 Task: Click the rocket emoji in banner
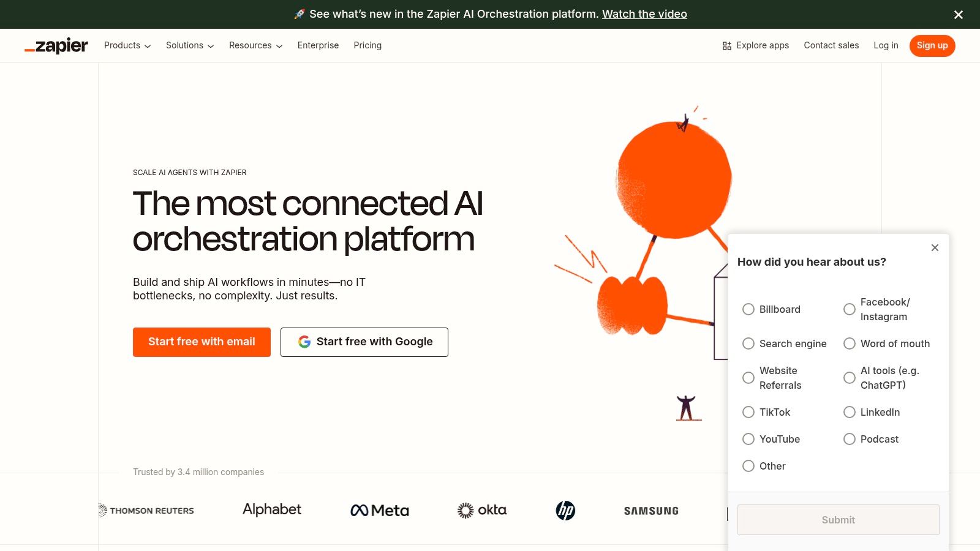(x=300, y=14)
